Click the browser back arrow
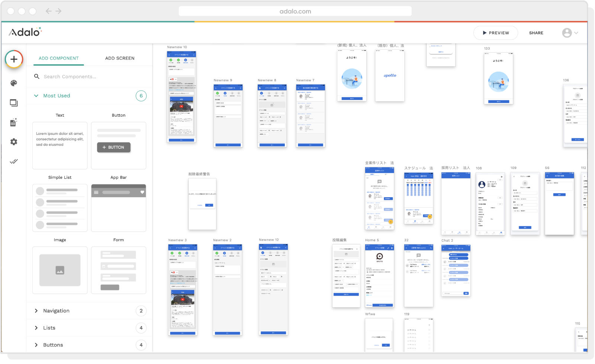Screen dimensions: 595x364 point(49,11)
